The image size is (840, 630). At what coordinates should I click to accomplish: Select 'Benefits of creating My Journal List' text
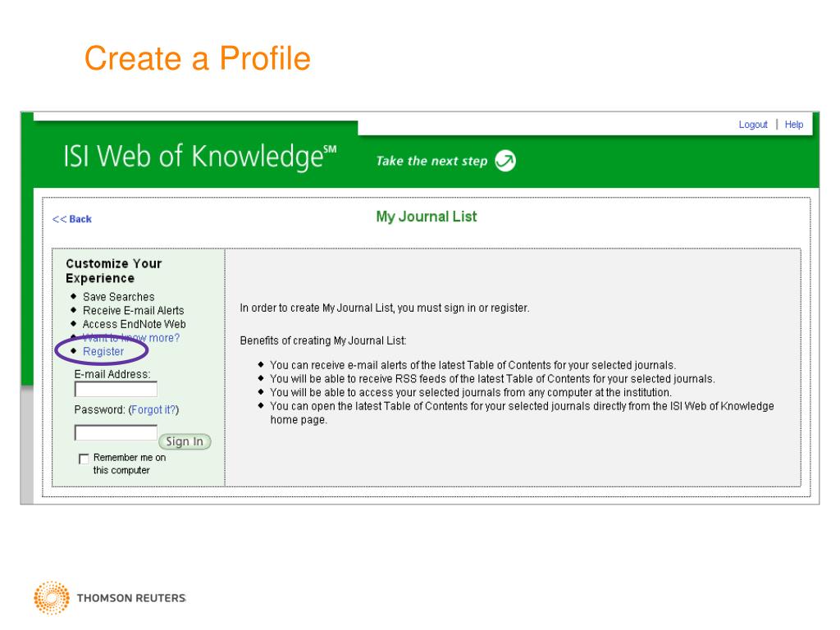point(323,340)
